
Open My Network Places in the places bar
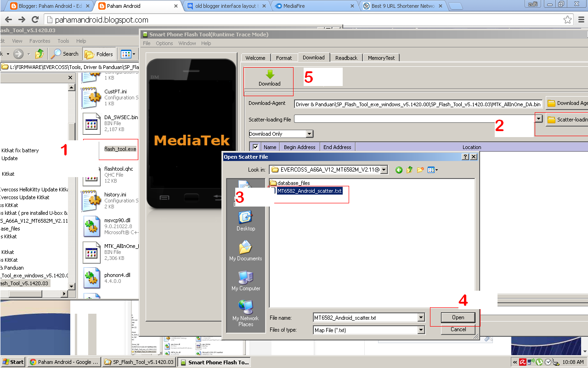[246, 313]
